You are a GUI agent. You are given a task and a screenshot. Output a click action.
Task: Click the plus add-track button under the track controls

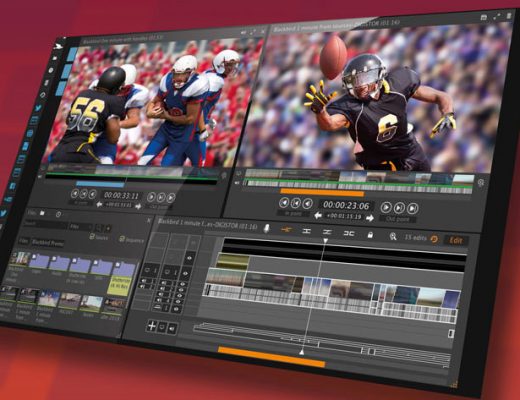point(152,325)
